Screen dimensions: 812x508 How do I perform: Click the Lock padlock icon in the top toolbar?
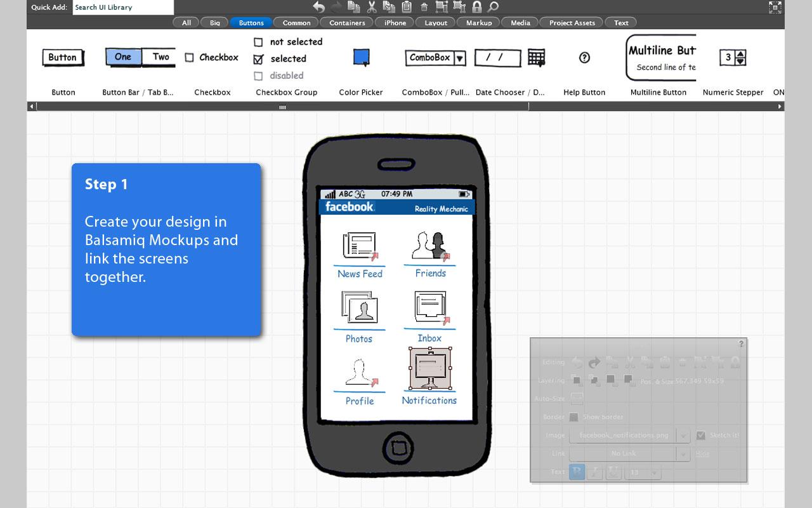(x=476, y=7)
